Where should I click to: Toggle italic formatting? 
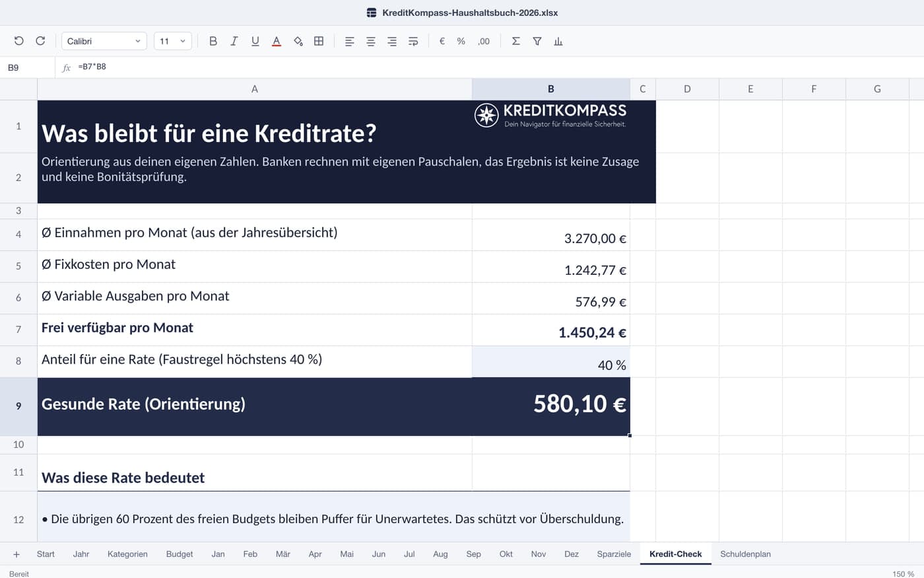point(234,41)
